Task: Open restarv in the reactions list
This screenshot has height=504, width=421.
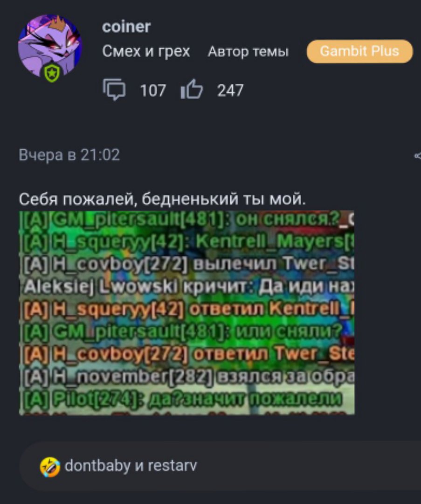Action: pos(172,466)
